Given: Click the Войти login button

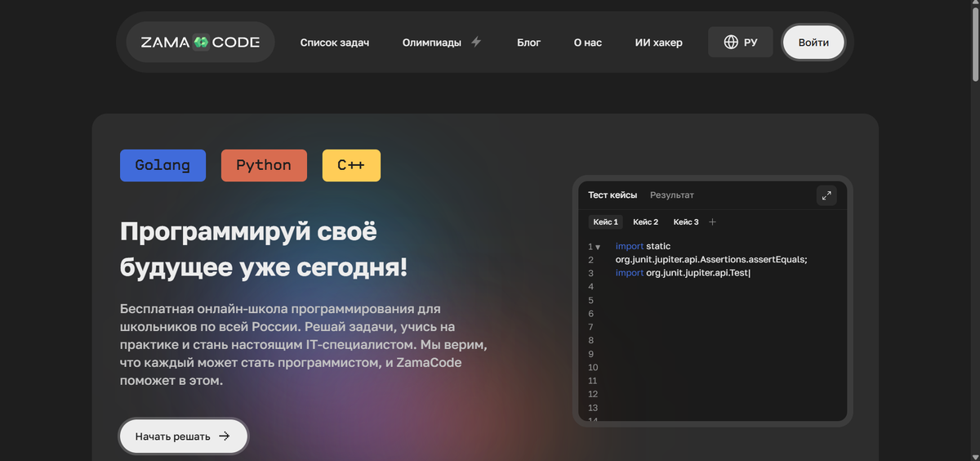Looking at the screenshot, I should click(x=813, y=43).
